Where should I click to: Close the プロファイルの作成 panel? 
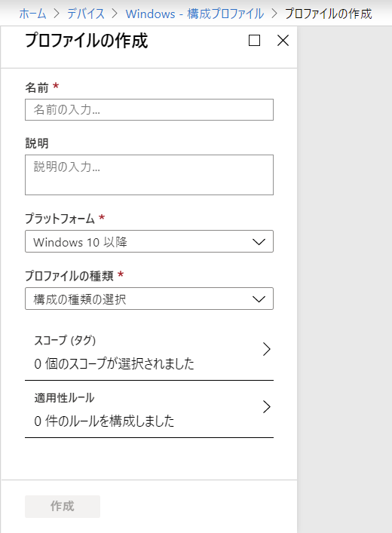click(283, 41)
